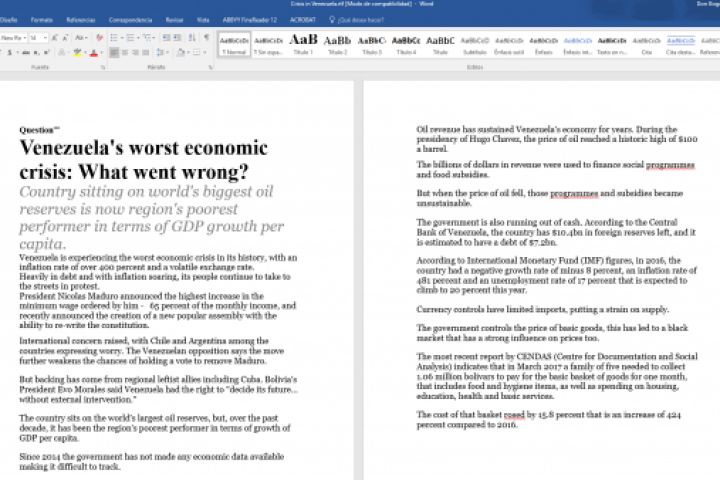Open the Vista ribbon tab
Viewport: 720px width, 480px height.
point(203,20)
